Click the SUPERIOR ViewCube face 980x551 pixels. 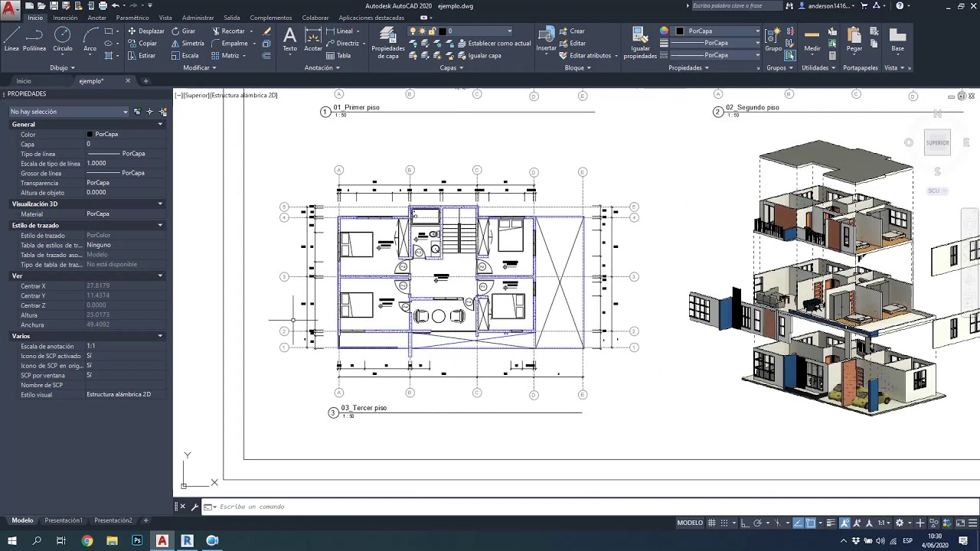click(937, 142)
